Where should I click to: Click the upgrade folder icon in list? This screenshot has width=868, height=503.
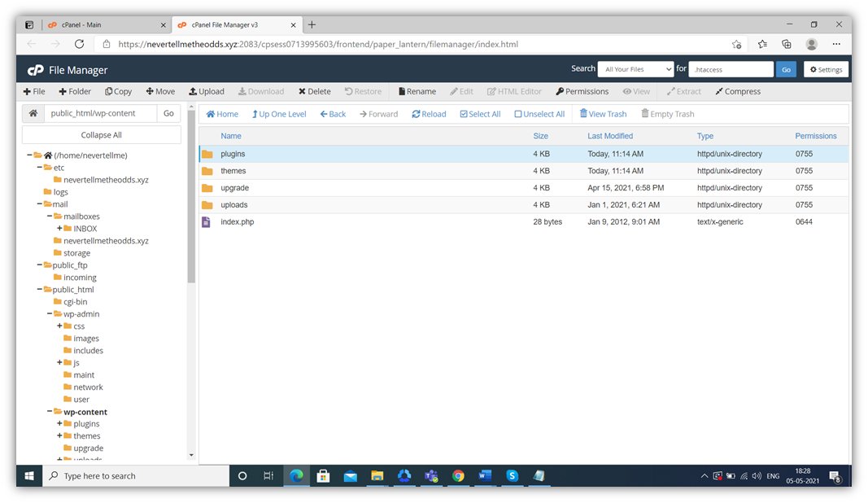pyautogui.click(x=207, y=188)
